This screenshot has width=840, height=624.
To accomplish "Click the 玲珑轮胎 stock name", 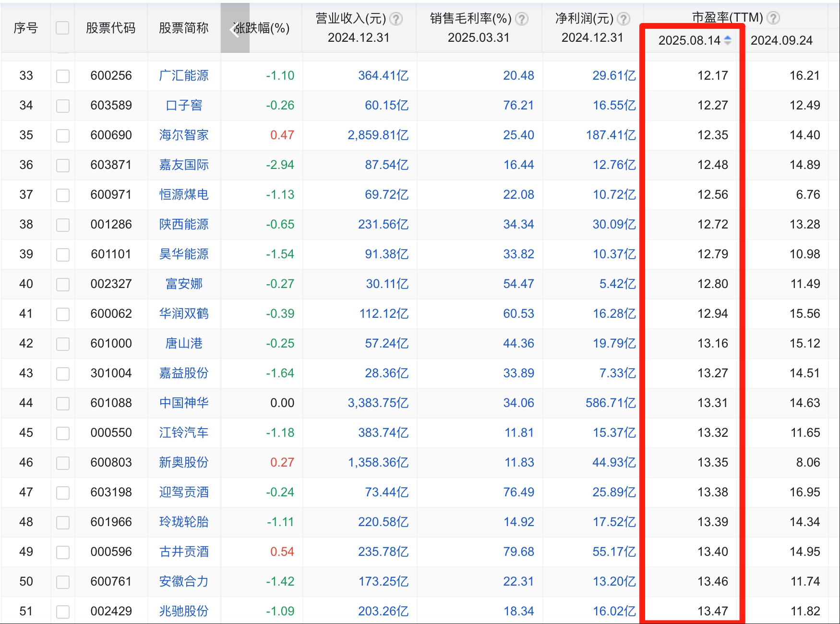I will [x=184, y=522].
